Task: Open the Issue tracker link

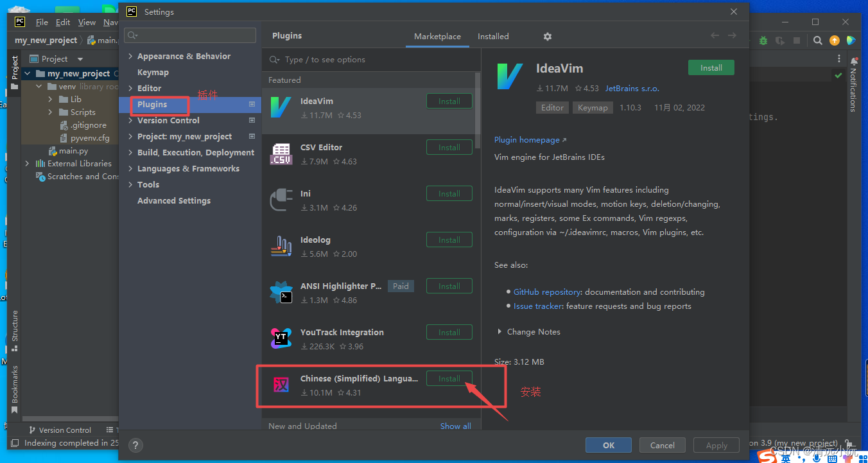Action: [x=538, y=306]
